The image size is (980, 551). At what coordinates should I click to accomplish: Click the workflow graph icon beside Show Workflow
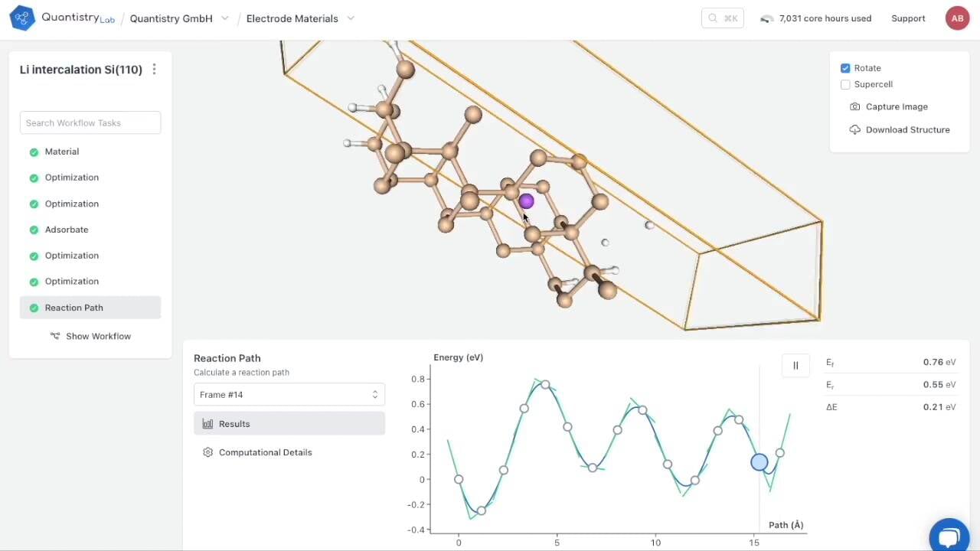coord(55,336)
